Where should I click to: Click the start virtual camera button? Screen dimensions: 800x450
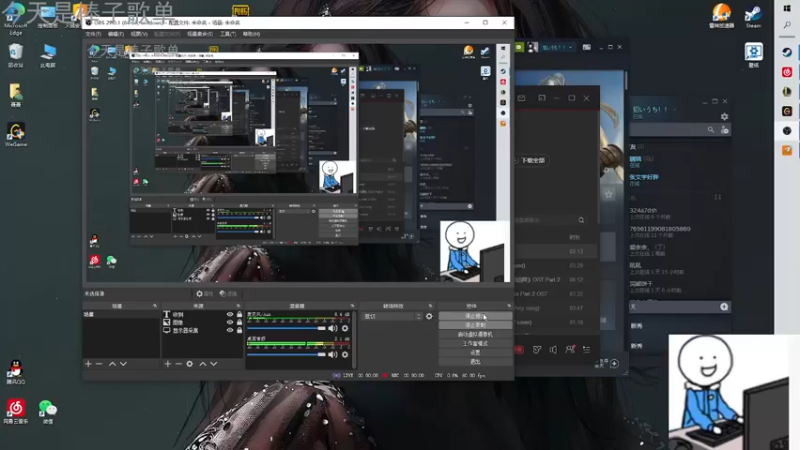(475, 334)
